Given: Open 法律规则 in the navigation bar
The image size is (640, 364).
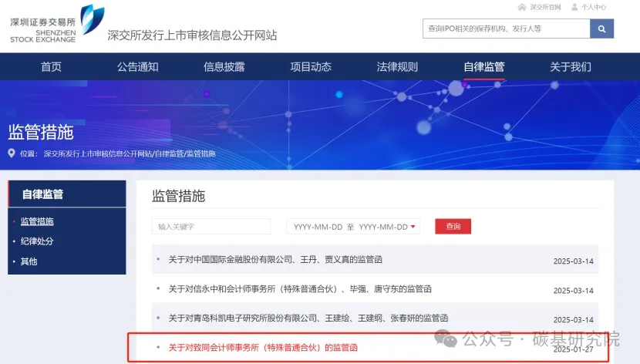Looking at the screenshot, I should [x=397, y=66].
